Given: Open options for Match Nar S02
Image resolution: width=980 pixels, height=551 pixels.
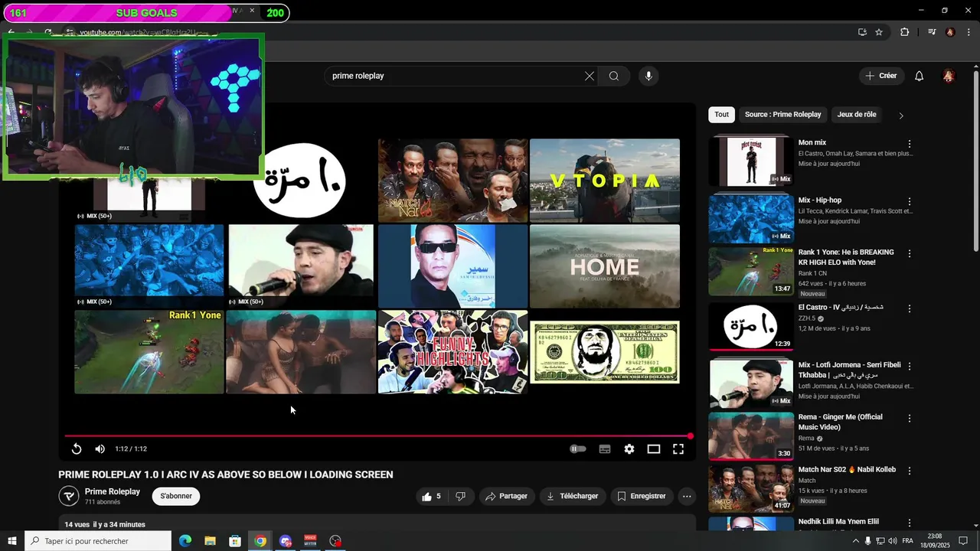Looking at the screenshot, I should coord(910,471).
